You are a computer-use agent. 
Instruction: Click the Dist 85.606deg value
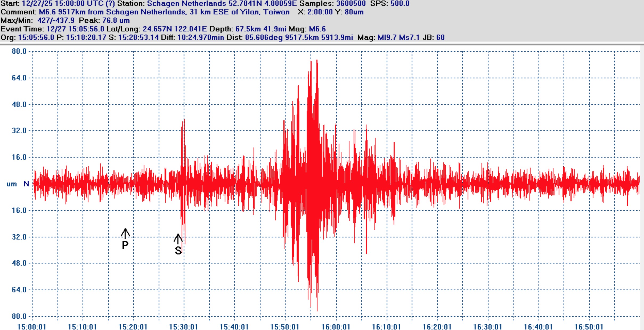264,38
